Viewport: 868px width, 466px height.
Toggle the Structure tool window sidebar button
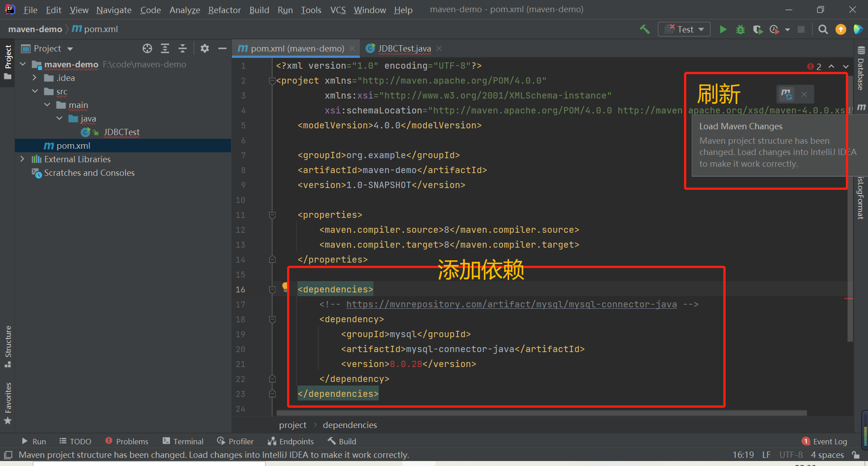(8, 346)
